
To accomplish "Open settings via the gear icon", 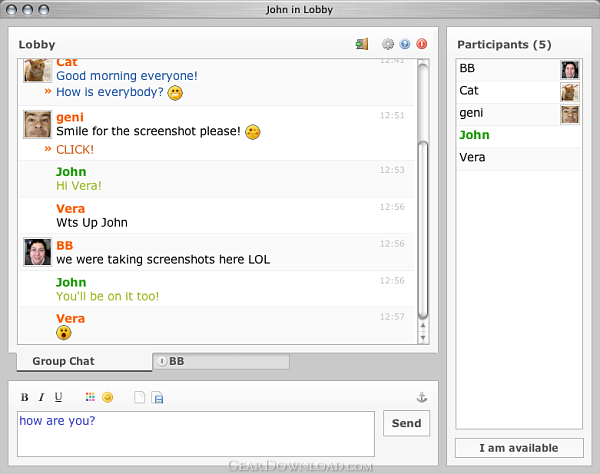I will (x=388, y=44).
